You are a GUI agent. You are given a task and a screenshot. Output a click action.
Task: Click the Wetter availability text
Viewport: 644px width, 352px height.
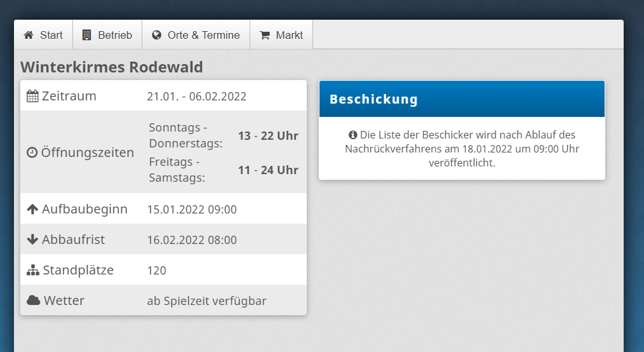(206, 301)
